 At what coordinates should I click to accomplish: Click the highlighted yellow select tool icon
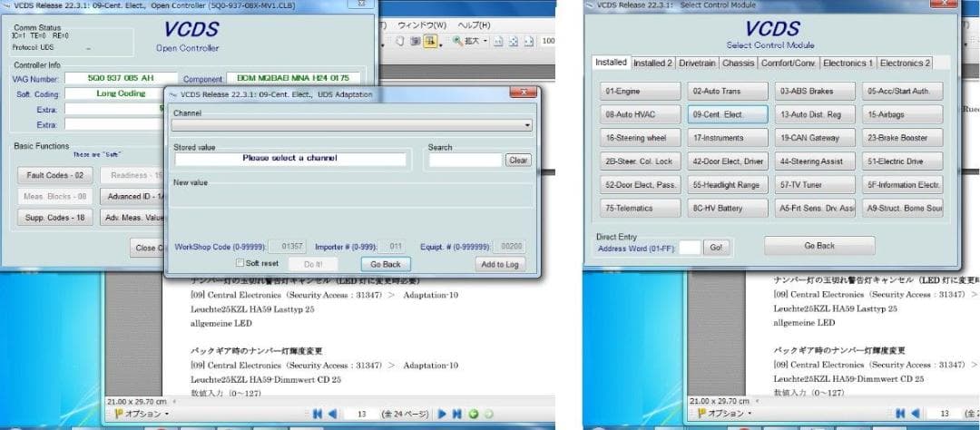[430, 41]
